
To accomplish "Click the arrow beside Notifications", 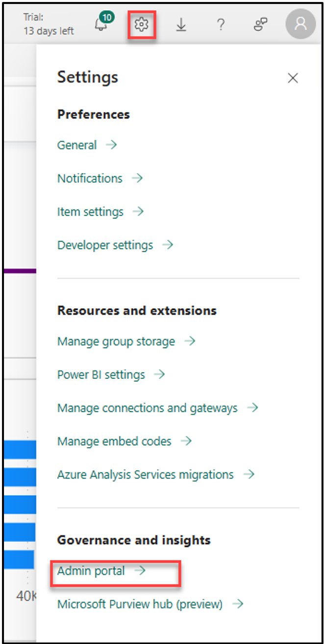I will click(137, 178).
